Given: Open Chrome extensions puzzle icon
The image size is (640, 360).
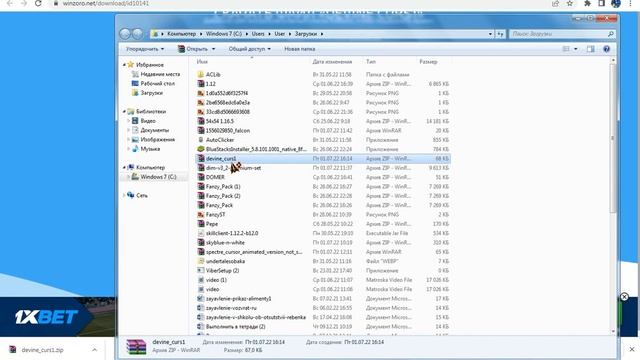Looking at the screenshot, I should [x=587, y=4].
